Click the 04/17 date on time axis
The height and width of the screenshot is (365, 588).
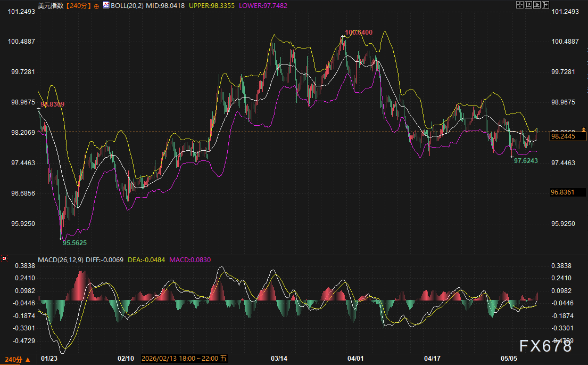(x=432, y=358)
